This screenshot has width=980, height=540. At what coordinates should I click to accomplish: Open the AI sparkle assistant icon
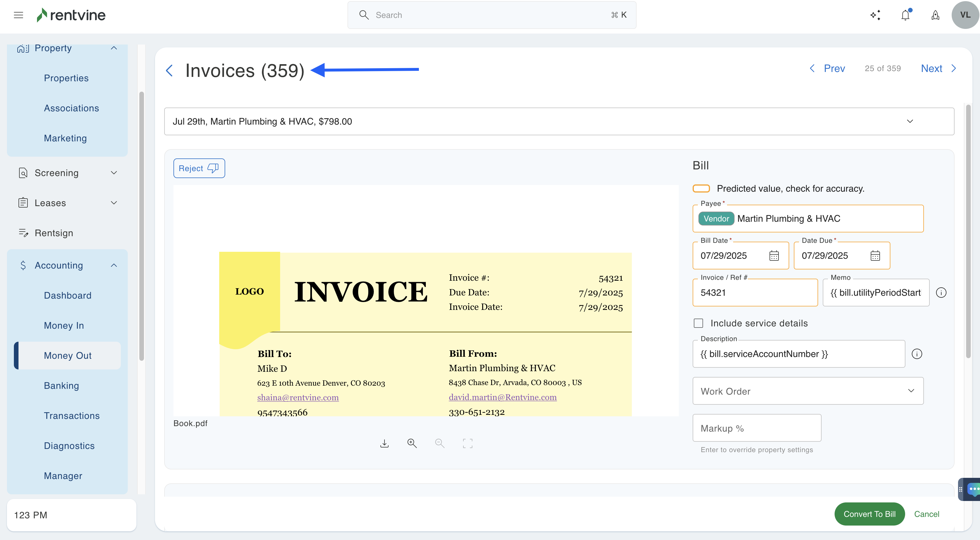[875, 15]
